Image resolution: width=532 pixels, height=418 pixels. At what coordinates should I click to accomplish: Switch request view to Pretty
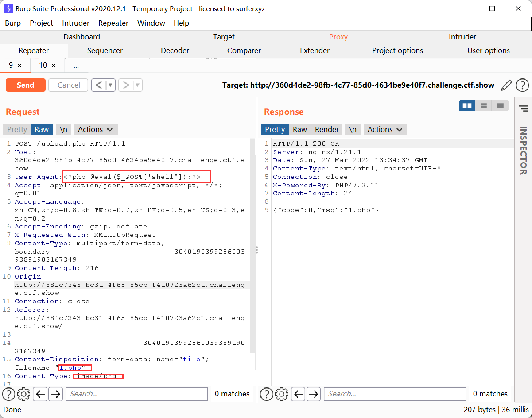[17, 129]
